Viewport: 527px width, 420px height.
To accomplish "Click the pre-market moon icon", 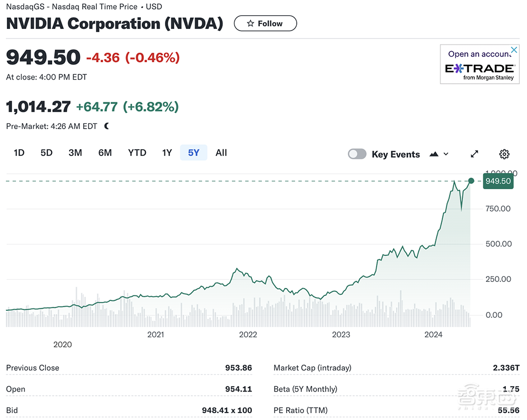I will [106, 126].
